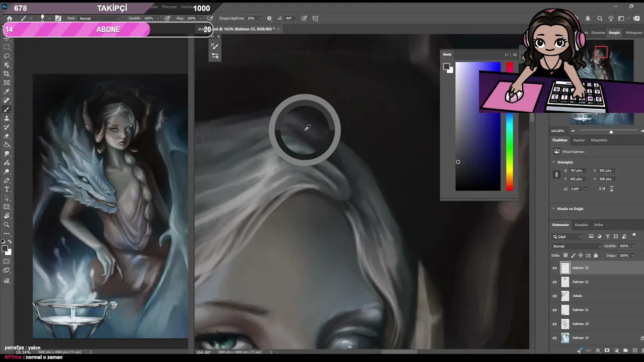Toggle link width and height constraint
This screenshot has height=362, width=644.
[x=556, y=175]
